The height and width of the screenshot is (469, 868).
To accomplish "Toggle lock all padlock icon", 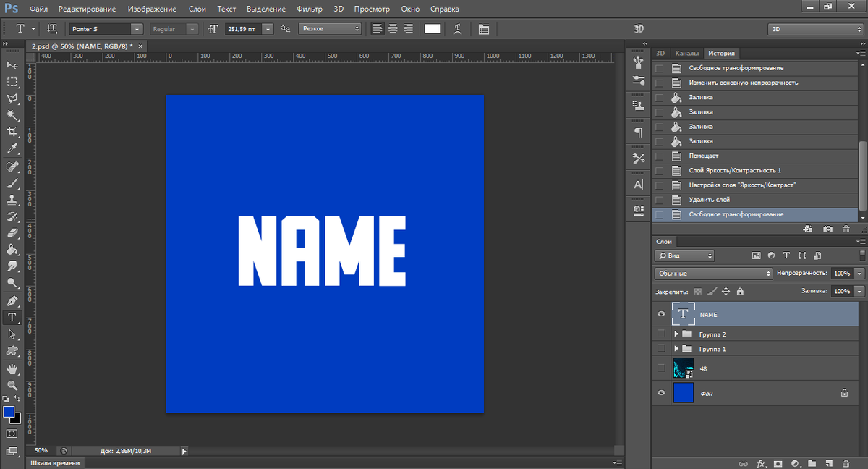I will tap(739, 291).
